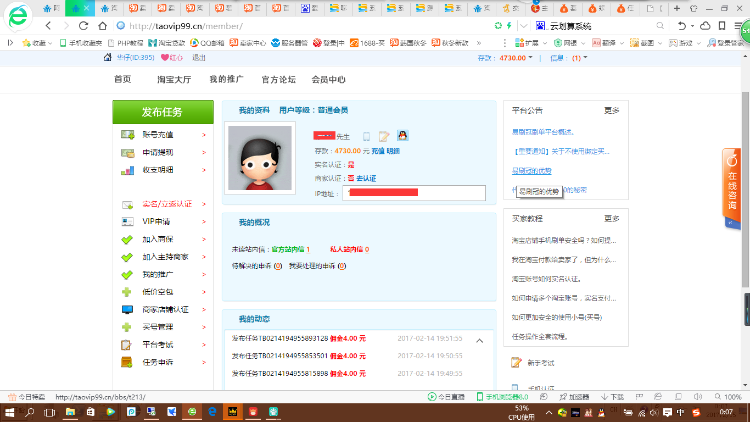Click the 私人站内信 link
The width and height of the screenshot is (750, 422).
point(347,249)
